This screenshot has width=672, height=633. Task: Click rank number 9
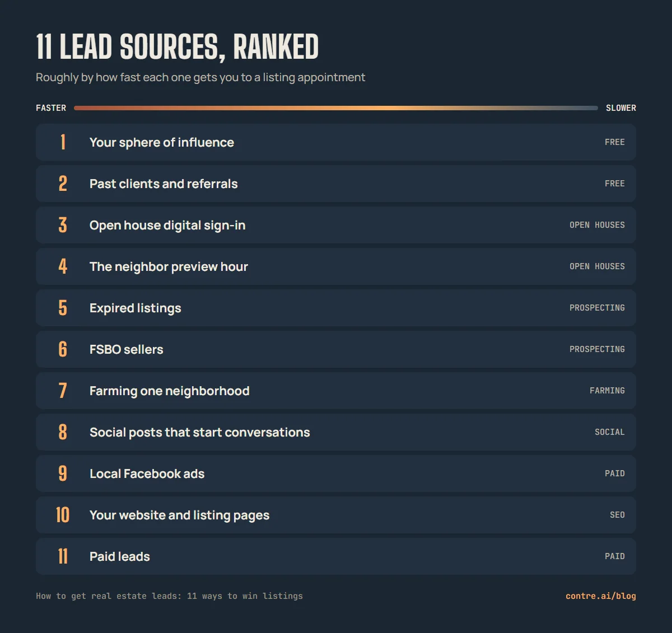pos(63,473)
